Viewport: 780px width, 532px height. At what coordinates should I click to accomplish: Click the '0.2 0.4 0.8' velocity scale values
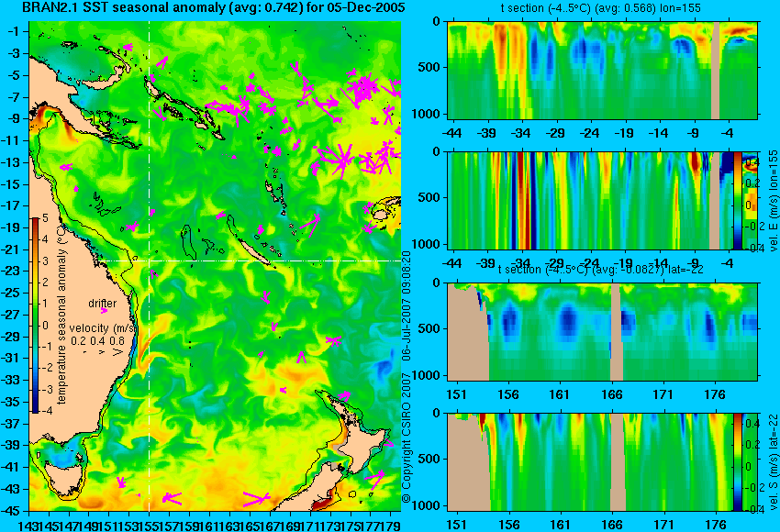click(98, 341)
